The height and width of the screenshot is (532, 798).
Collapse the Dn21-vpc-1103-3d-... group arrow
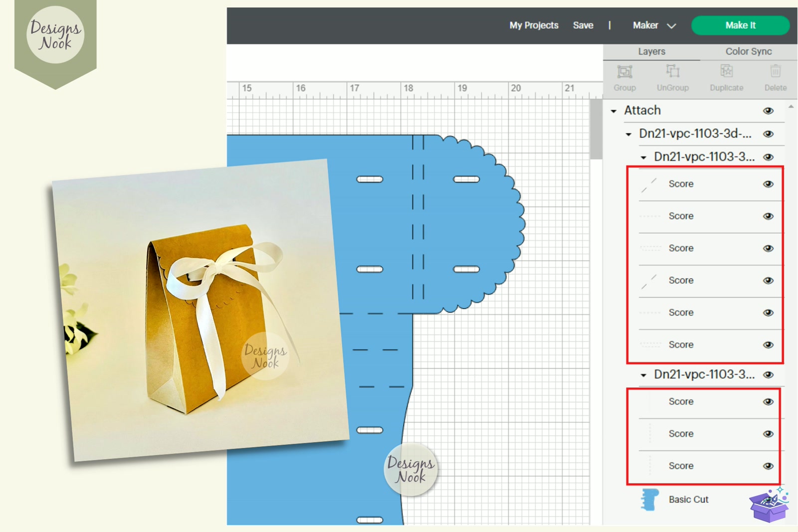point(628,134)
